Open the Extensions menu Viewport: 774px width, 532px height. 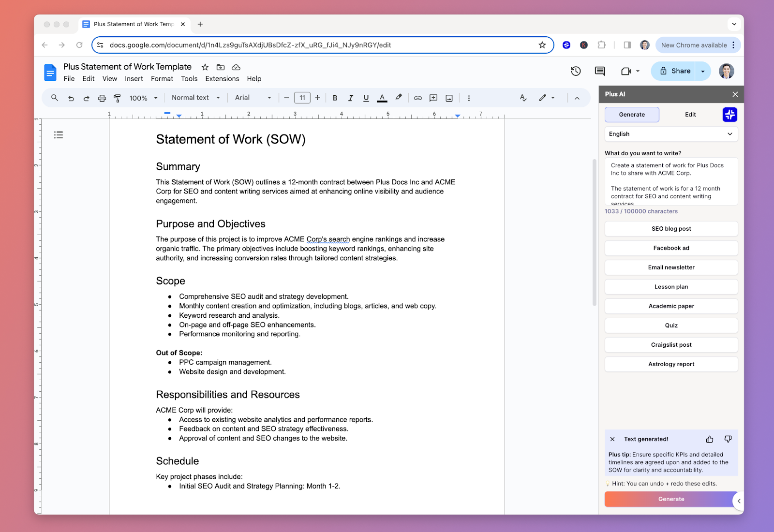click(222, 79)
